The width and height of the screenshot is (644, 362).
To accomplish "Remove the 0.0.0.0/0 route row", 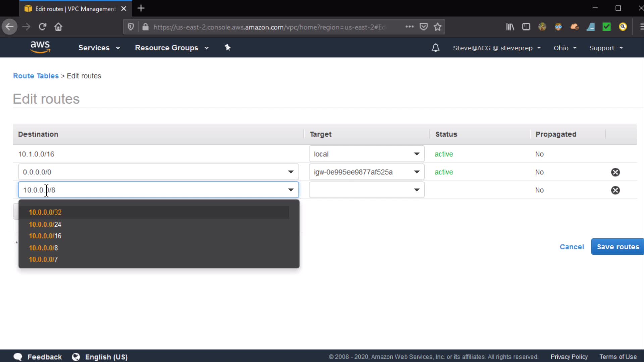I will [615, 172].
